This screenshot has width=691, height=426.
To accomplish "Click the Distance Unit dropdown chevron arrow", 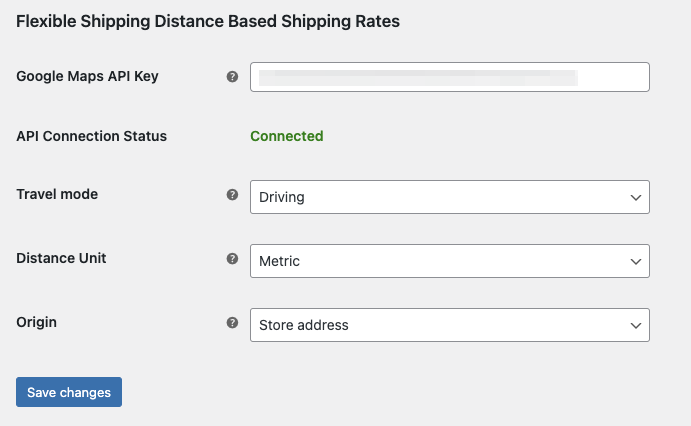I will point(635,262).
